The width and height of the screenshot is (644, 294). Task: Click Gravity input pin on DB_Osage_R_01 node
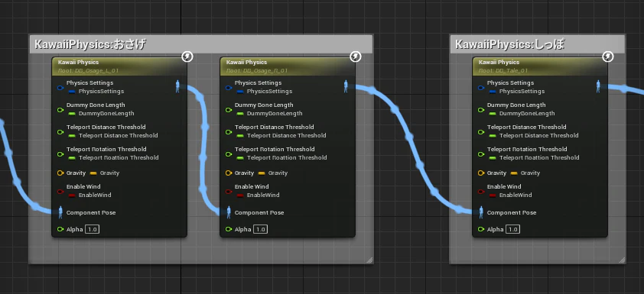pos(229,173)
